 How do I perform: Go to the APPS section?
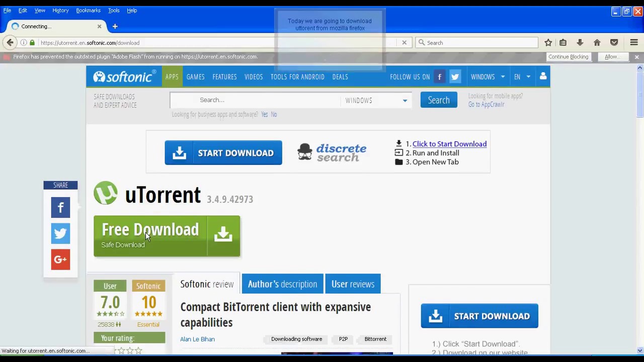pyautogui.click(x=172, y=77)
